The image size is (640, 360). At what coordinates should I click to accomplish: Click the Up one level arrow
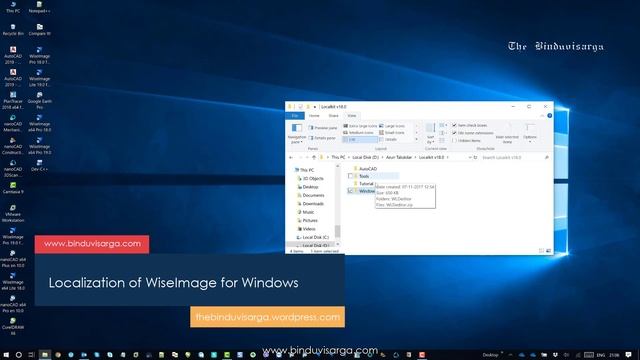313,158
